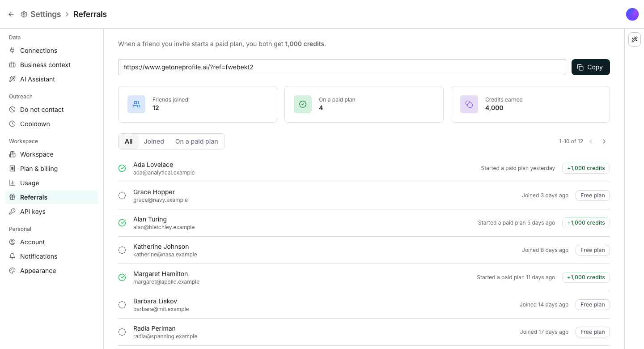The height and width of the screenshot is (349, 644).
Task: Click the Friends joined people icon
Action: (136, 104)
